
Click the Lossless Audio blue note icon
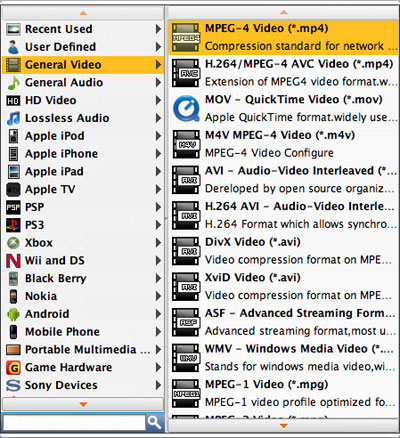13,118
